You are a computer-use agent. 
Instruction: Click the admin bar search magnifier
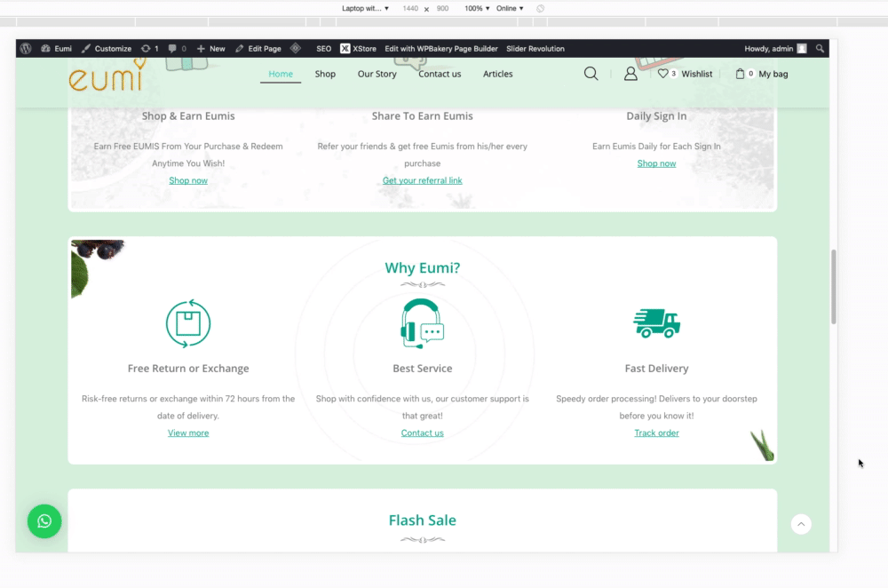(x=820, y=49)
